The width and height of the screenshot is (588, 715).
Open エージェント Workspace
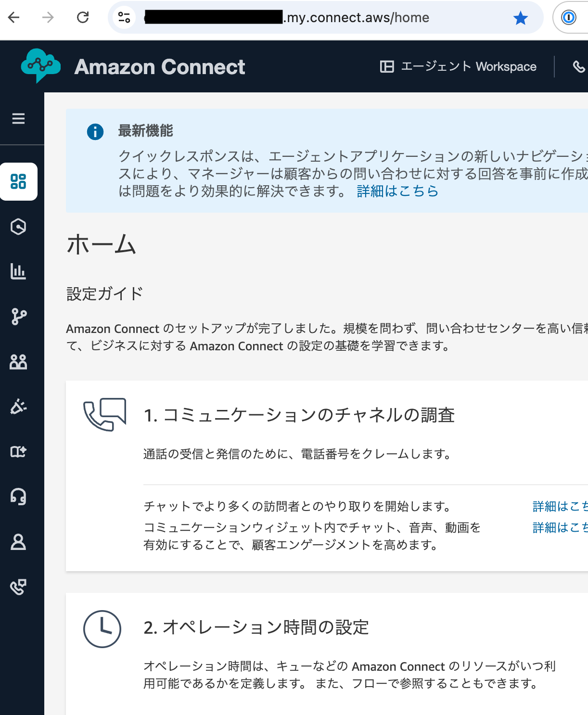click(458, 66)
